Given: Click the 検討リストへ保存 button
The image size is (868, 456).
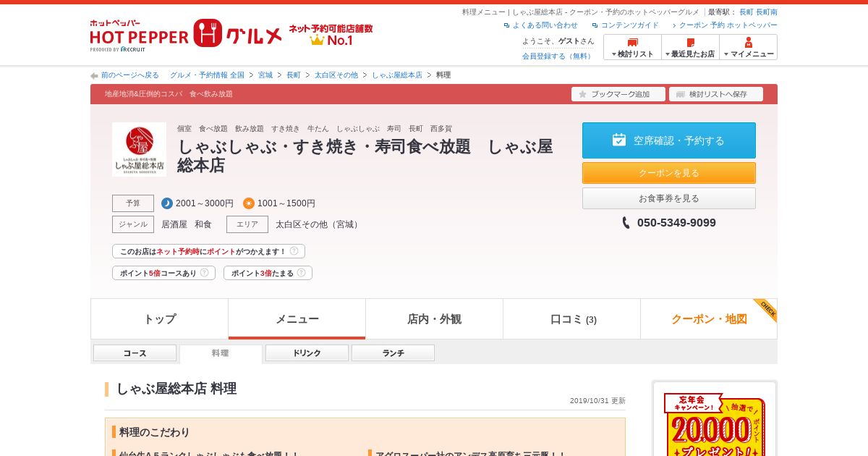Looking at the screenshot, I should [716, 94].
